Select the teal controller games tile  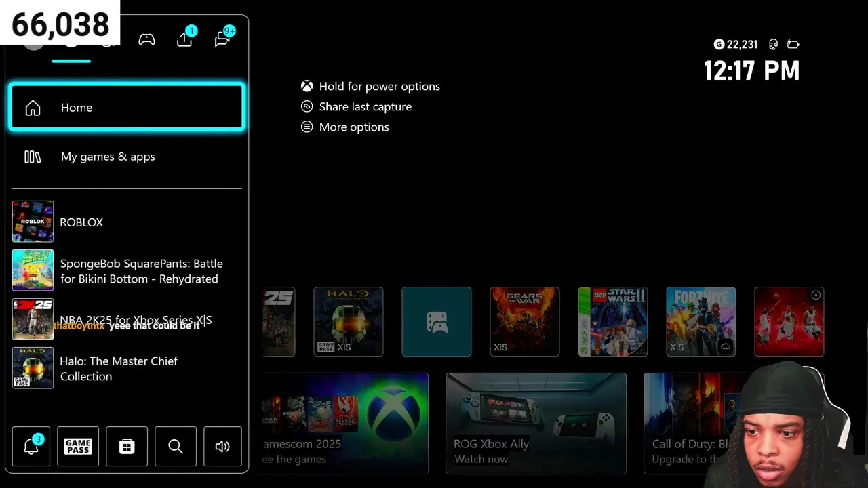coord(437,321)
